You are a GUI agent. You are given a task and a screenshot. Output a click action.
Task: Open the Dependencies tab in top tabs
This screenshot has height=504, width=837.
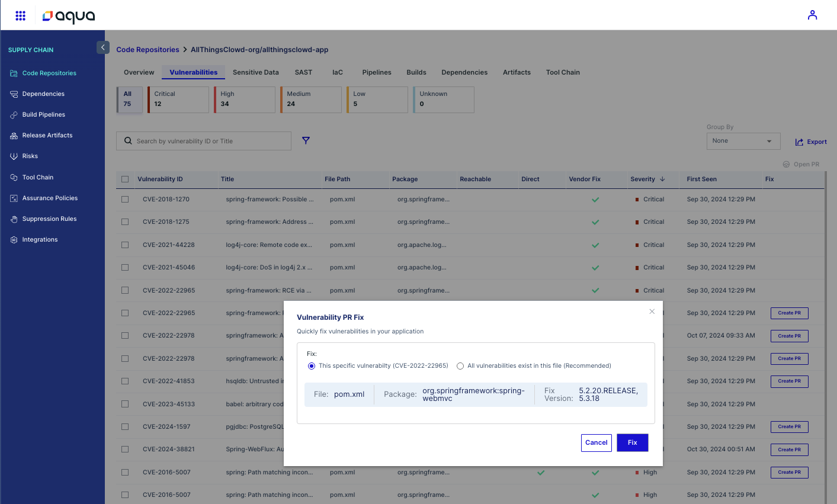coord(464,72)
